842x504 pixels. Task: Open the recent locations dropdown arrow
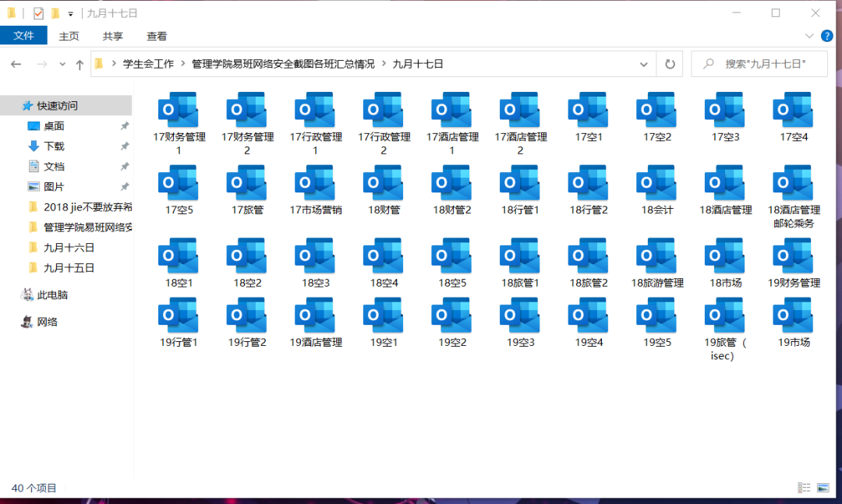(x=62, y=65)
